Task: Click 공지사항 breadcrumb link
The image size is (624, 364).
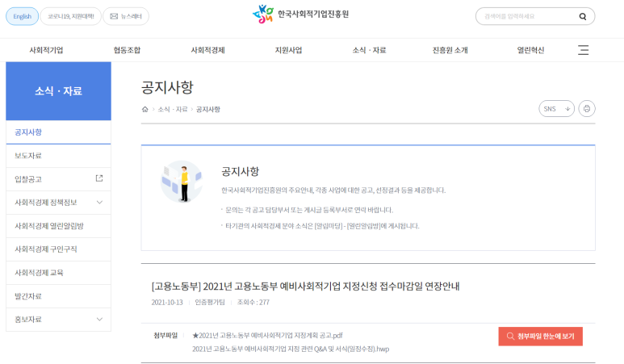Action: pyautogui.click(x=207, y=109)
